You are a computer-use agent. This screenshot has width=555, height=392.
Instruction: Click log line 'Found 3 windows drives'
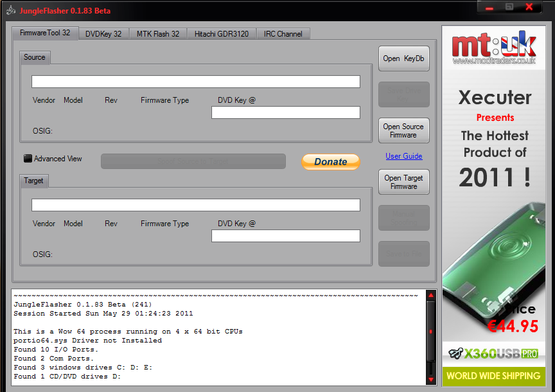point(83,367)
